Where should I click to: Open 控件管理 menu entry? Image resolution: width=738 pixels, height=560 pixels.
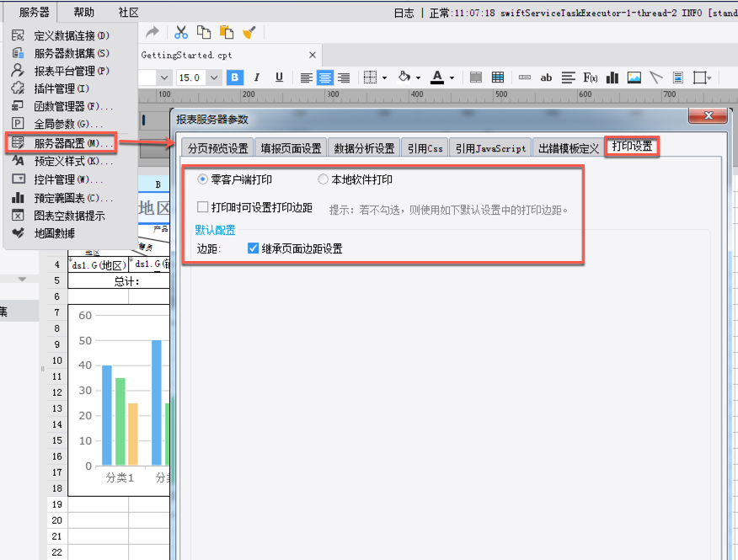click(71, 179)
